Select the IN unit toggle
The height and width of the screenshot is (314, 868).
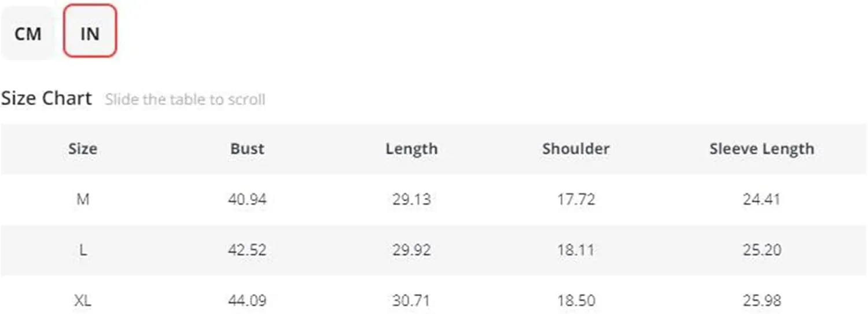90,31
